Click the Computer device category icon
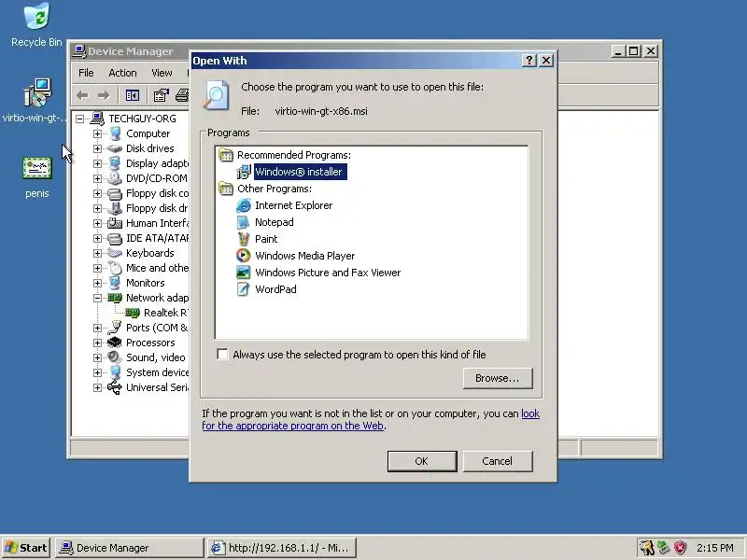 tap(115, 133)
